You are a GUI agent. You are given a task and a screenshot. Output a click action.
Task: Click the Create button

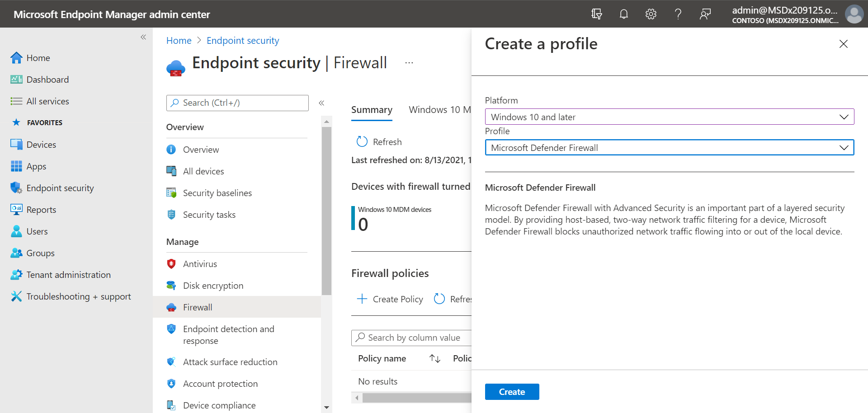pyautogui.click(x=512, y=391)
